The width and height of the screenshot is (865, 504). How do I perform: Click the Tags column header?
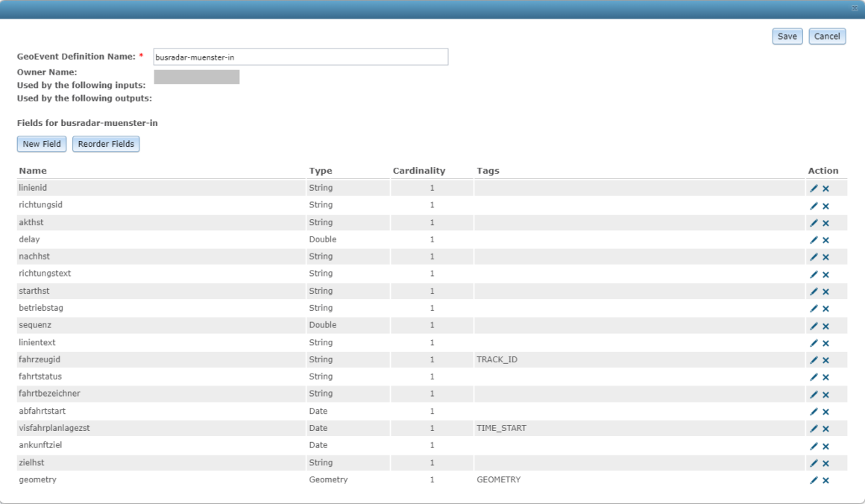tap(488, 171)
